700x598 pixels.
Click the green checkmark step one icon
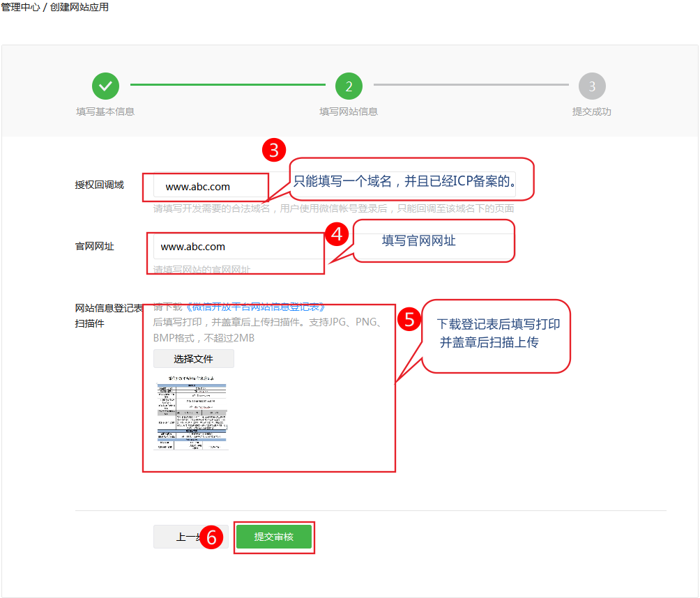tap(105, 86)
